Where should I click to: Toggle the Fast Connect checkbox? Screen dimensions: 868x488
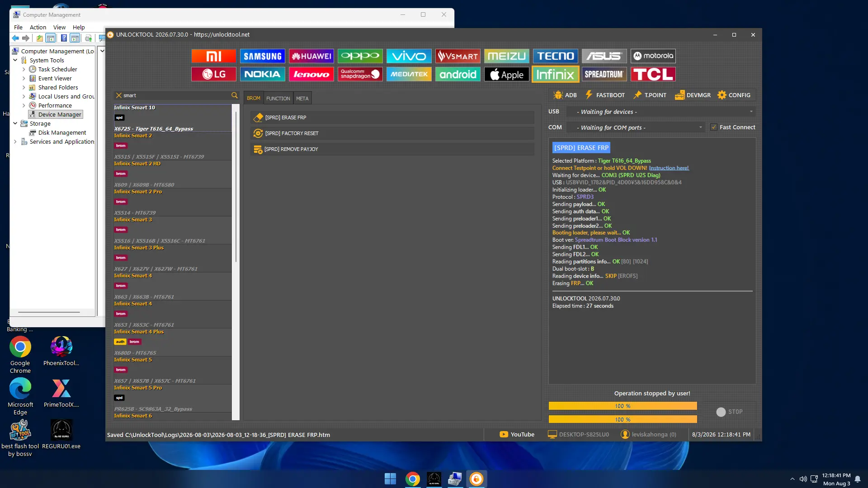tap(714, 127)
